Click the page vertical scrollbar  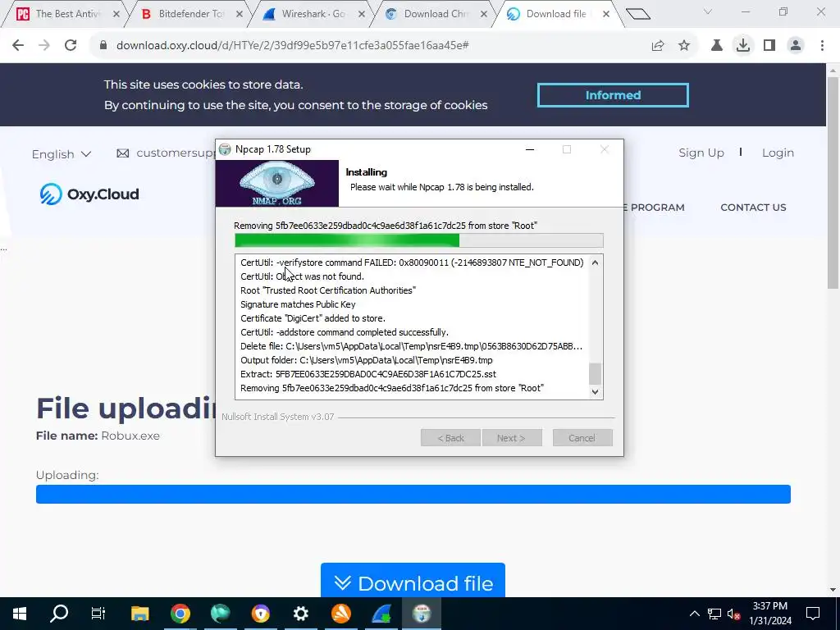pyautogui.click(x=833, y=182)
